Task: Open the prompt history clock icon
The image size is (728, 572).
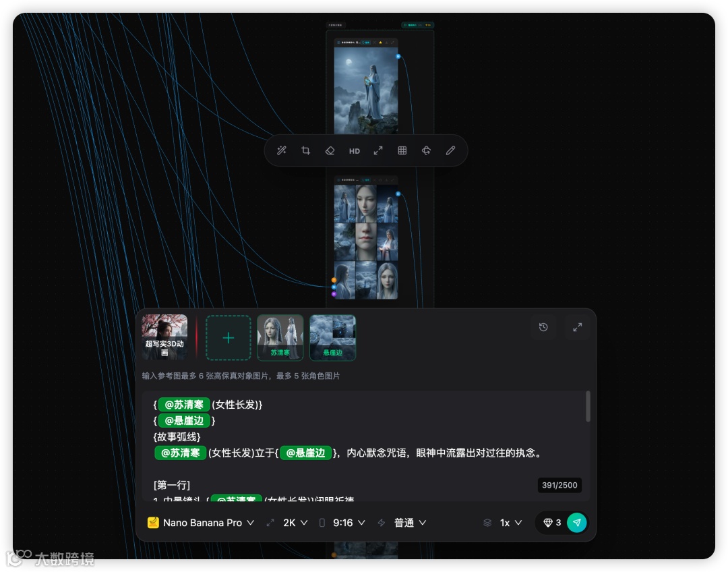Action: point(543,327)
